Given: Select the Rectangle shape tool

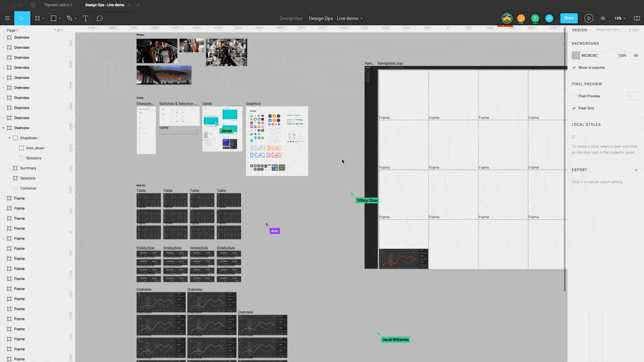Looking at the screenshot, I should [53, 18].
